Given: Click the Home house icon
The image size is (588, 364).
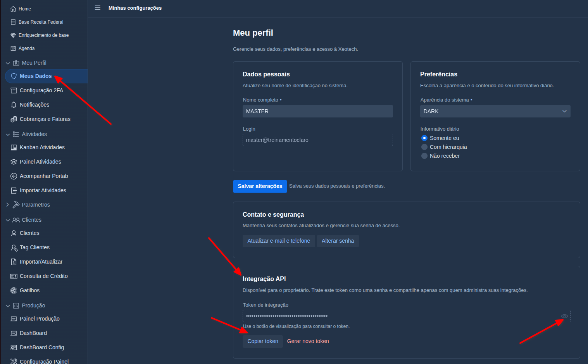Looking at the screenshot, I should click(x=13, y=9).
